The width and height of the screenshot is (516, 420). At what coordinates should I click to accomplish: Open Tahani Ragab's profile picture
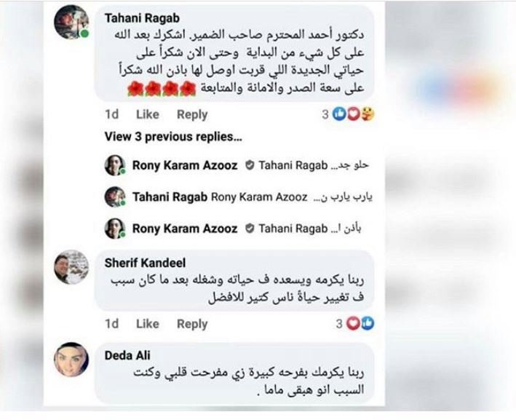71,23
